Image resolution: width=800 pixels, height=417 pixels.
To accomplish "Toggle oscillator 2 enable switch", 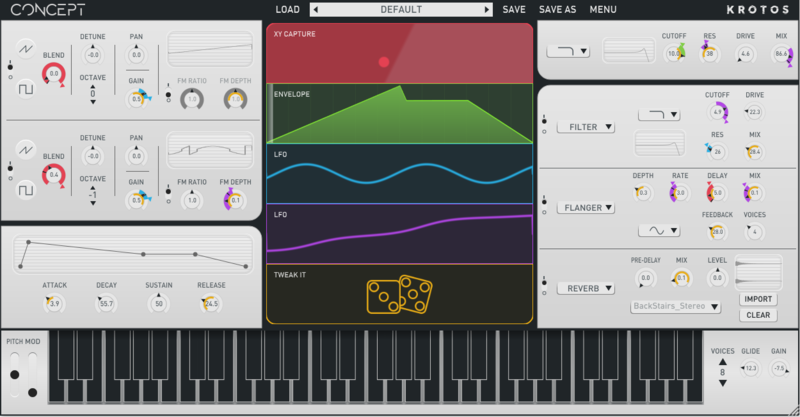I will [x=10, y=173].
